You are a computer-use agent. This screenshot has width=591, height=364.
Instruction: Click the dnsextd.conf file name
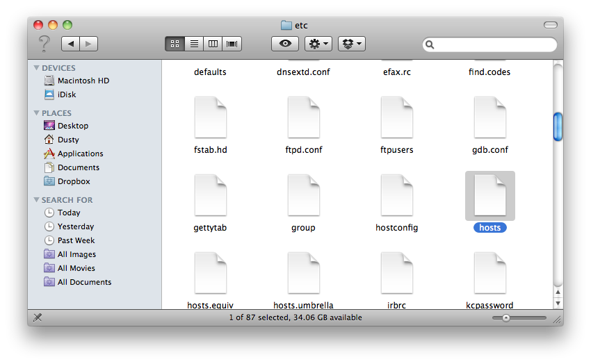pyautogui.click(x=303, y=72)
